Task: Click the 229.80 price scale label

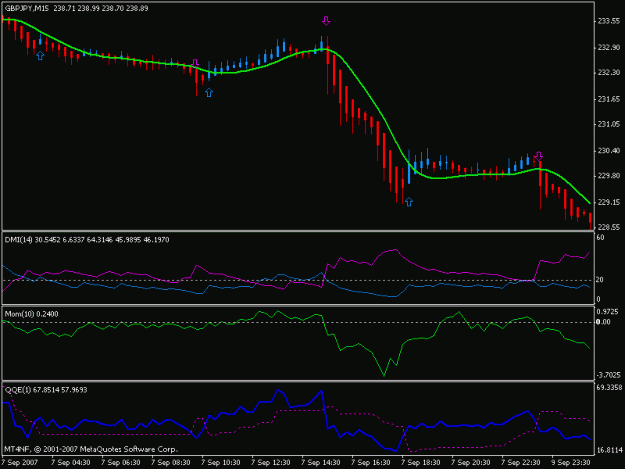Action: [609, 176]
